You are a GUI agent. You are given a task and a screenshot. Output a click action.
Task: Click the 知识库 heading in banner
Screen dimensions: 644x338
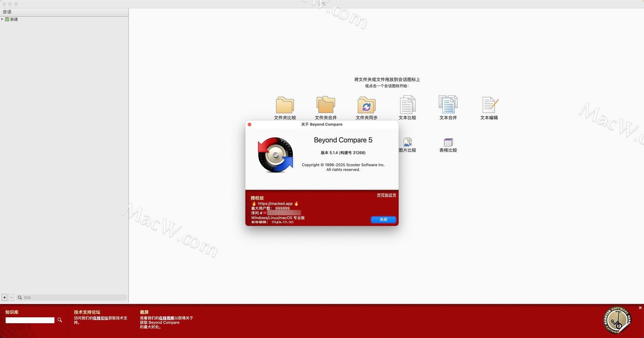[x=12, y=312]
